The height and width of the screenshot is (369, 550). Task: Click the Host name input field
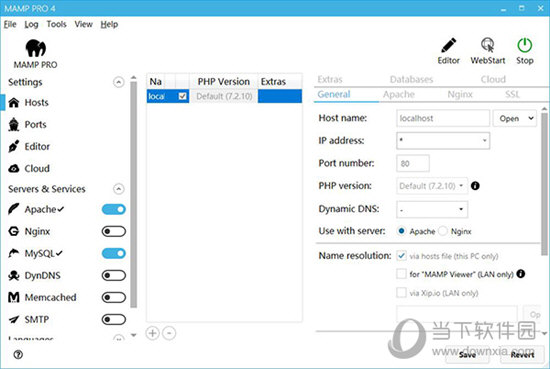tap(443, 118)
